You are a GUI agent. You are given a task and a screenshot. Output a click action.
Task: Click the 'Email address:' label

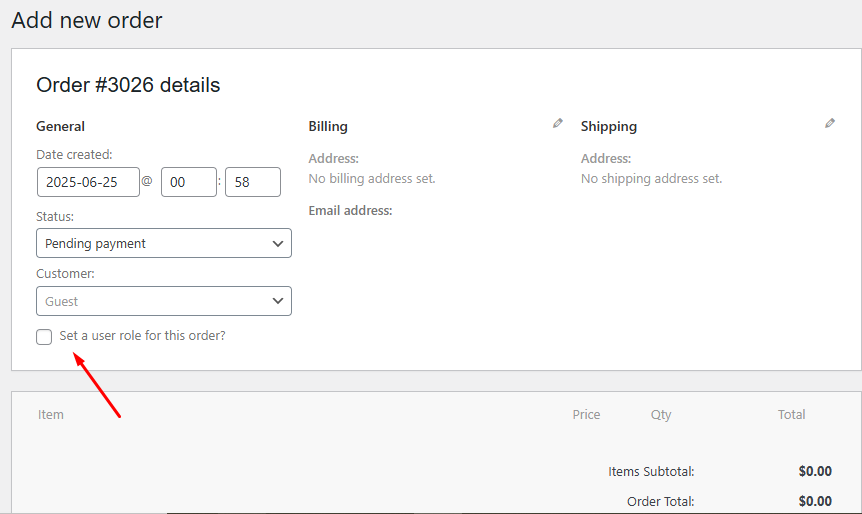(x=350, y=211)
